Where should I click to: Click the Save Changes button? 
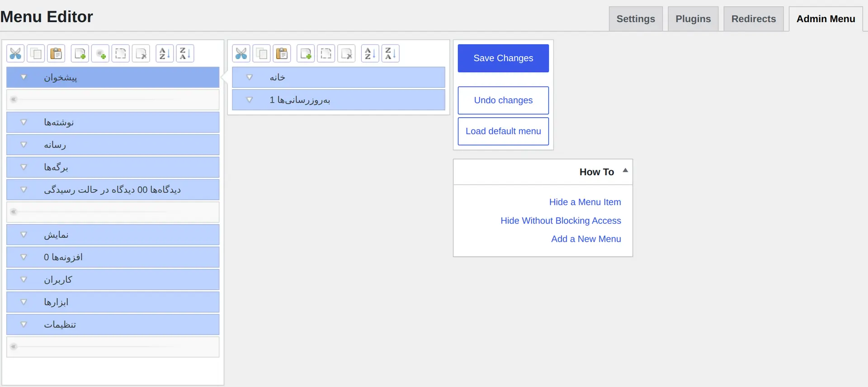coord(503,58)
